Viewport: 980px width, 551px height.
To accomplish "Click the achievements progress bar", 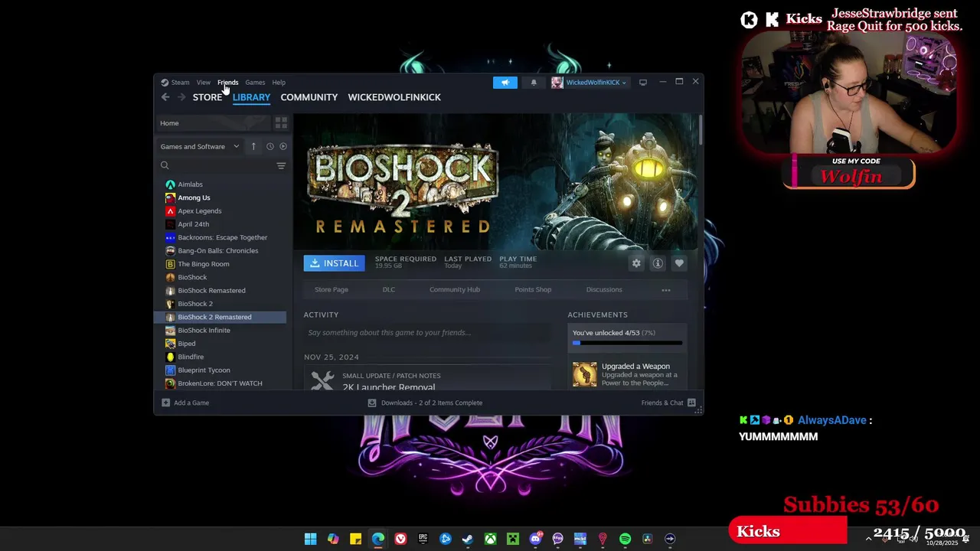I will pyautogui.click(x=627, y=343).
